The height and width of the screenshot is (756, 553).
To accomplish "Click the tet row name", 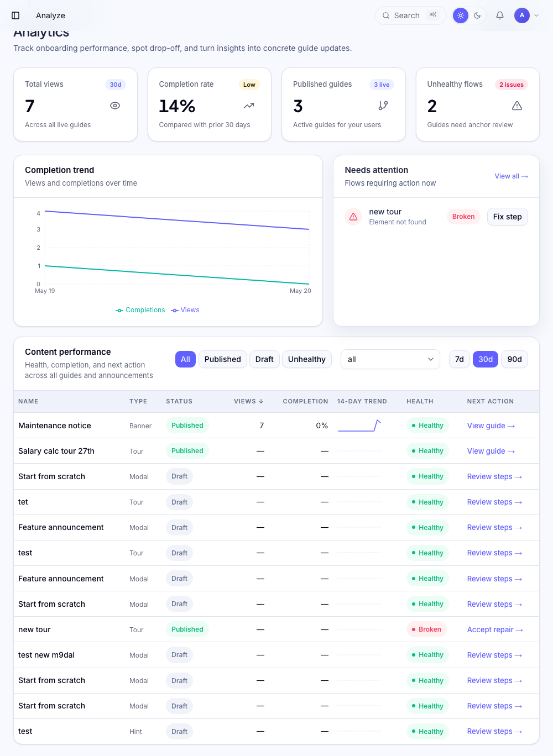I will tap(23, 502).
